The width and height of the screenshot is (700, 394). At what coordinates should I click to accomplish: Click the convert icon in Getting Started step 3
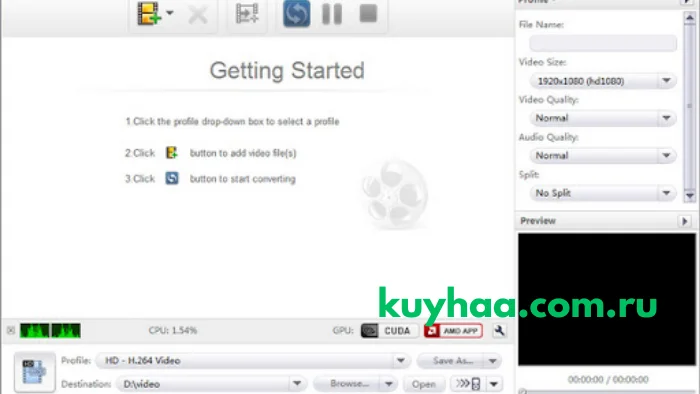[172, 178]
